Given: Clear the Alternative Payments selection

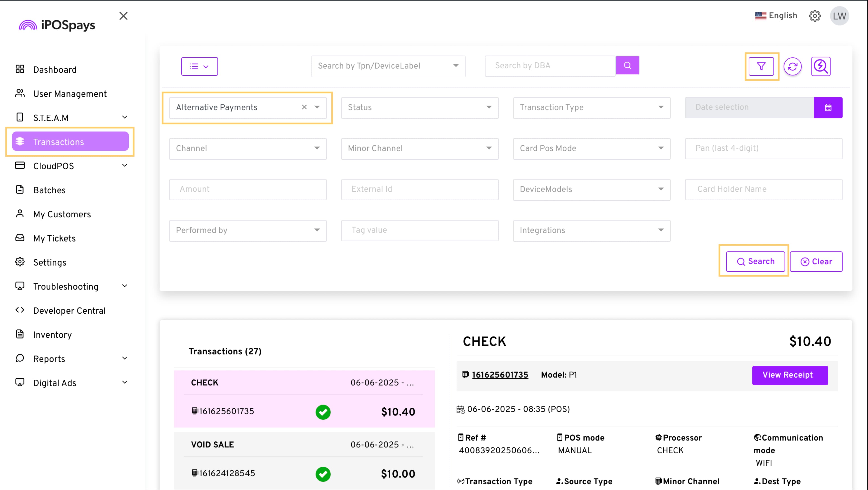Looking at the screenshot, I should point(304,107).
